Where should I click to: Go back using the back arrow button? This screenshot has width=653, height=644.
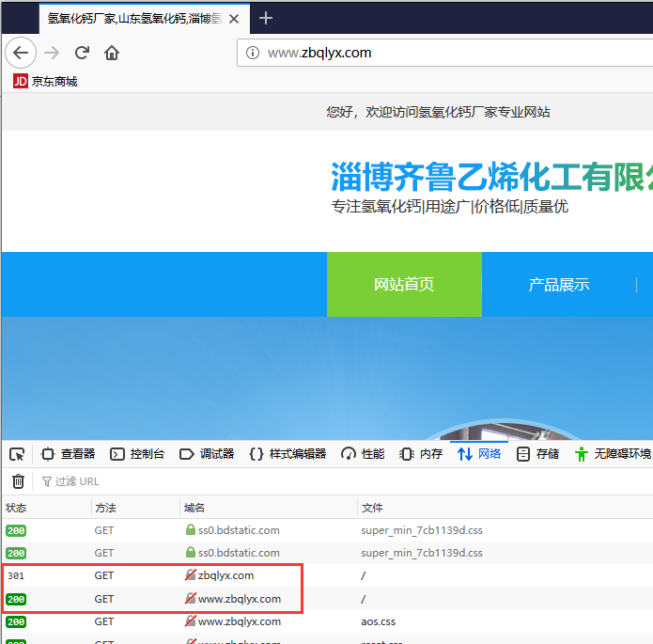coord(21,53)
